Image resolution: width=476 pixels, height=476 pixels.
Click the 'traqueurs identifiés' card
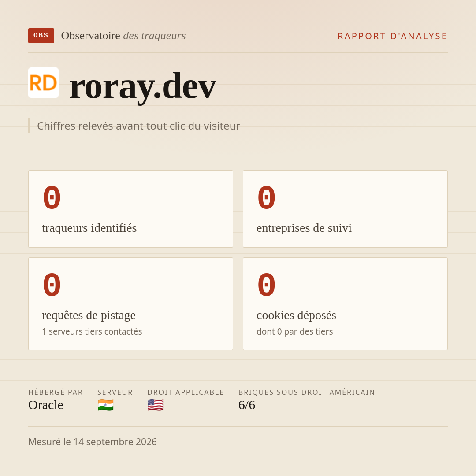tap(130, 209)
